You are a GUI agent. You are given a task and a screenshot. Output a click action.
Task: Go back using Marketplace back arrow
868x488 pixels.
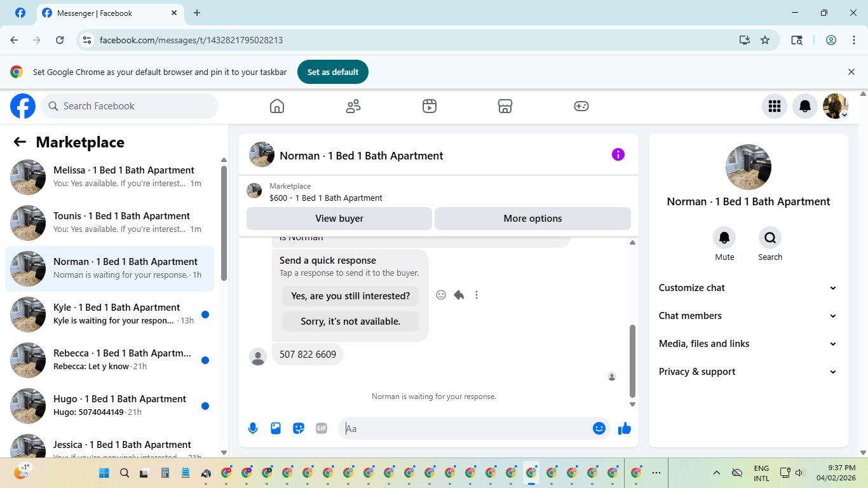pos(20,142)
